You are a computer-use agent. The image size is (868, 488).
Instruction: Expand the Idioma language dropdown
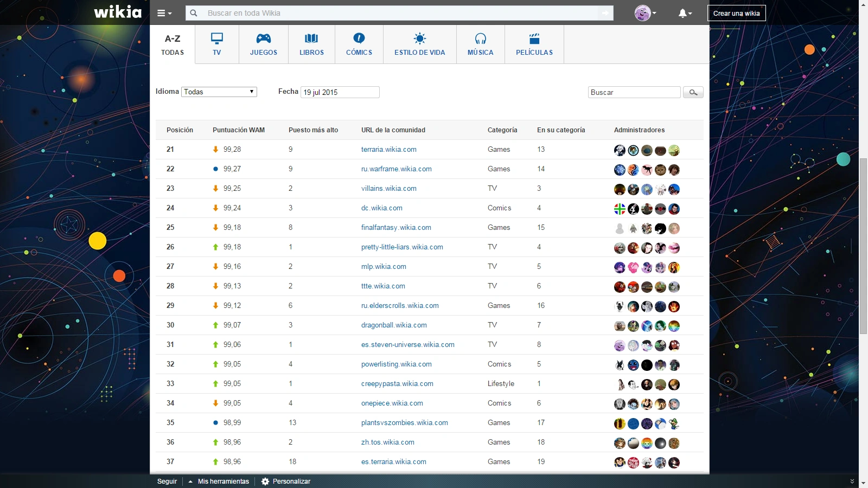pos(219,92)
